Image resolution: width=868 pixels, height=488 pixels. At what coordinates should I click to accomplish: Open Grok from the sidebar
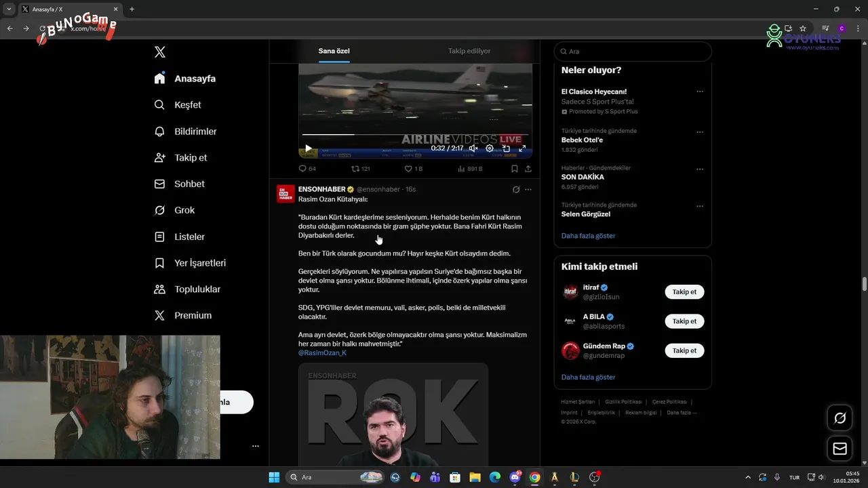click(174, 210)
